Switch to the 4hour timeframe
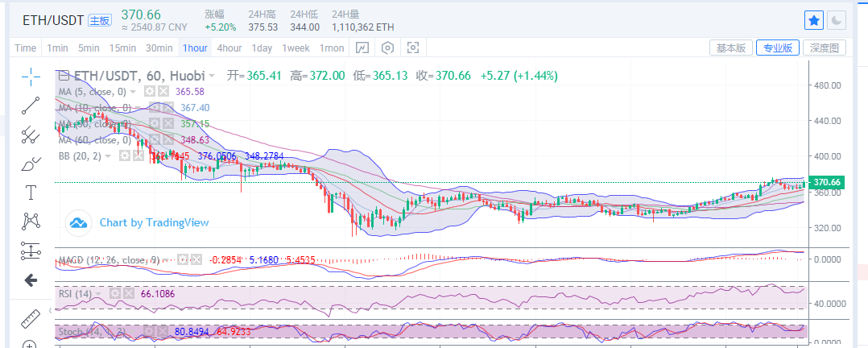Screen dimensions: 868x348 [x=229, y=48]
